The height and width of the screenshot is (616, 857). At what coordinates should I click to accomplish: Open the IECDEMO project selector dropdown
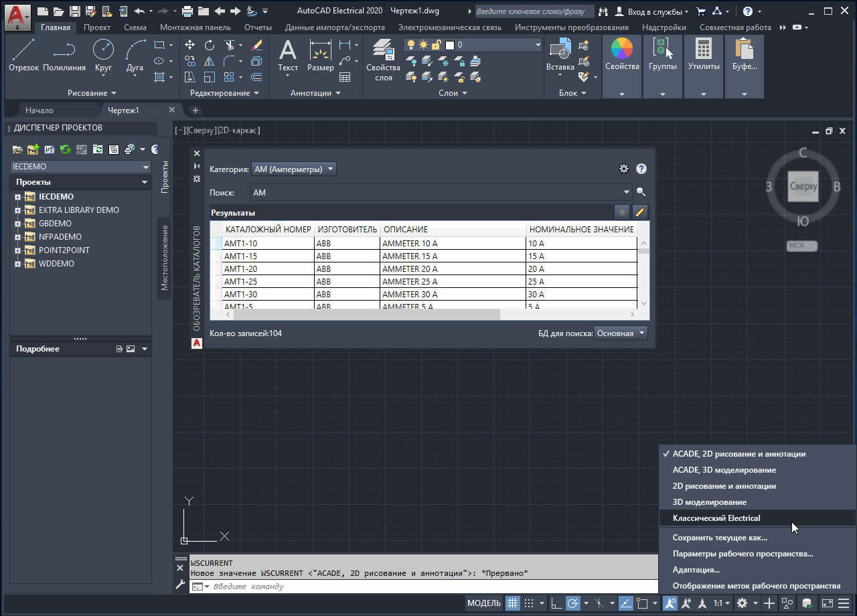(x=80, y=167)
